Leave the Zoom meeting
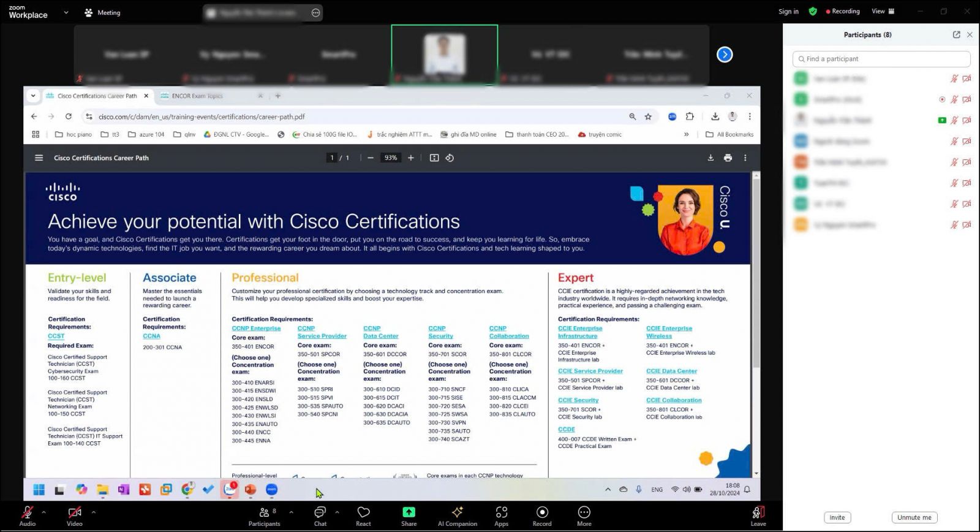The image size is (980, 532). click(x=758, y=516)
